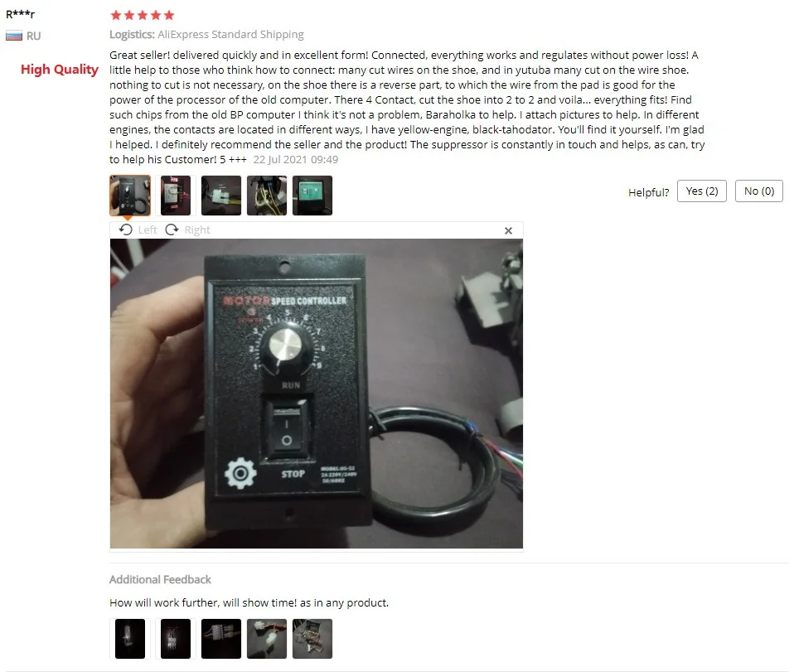Viewport: 794px width, 672px height.
Task: Open fifth additional feedback thumbnail with wiring
Action: pyautogui.click(x=312, y=639)
